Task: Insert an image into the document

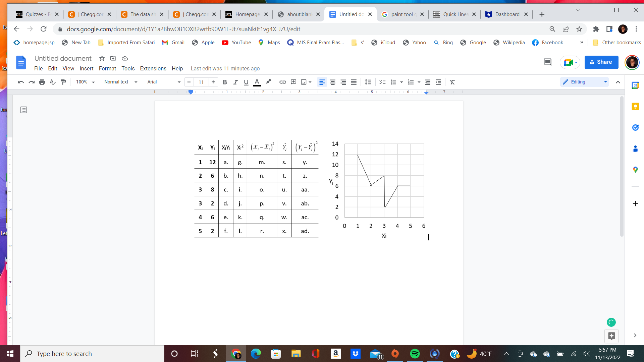Action: [x=304, y=82]
